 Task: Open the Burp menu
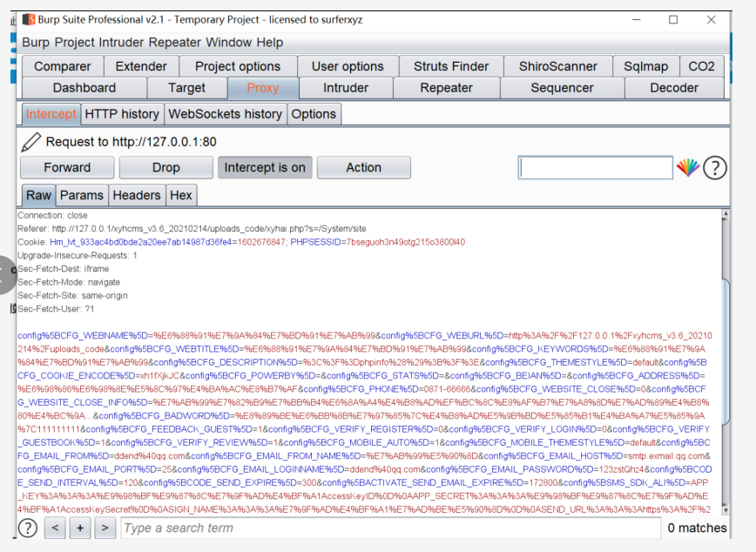(x=36, y=43)
